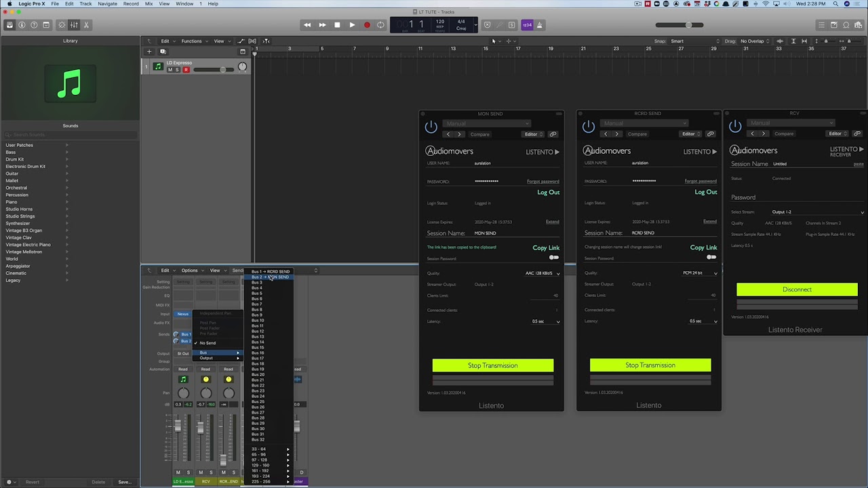
Task: Open Quality PCM 24 bit dropdown in RCRD SEND
Action: coord(700,273)
